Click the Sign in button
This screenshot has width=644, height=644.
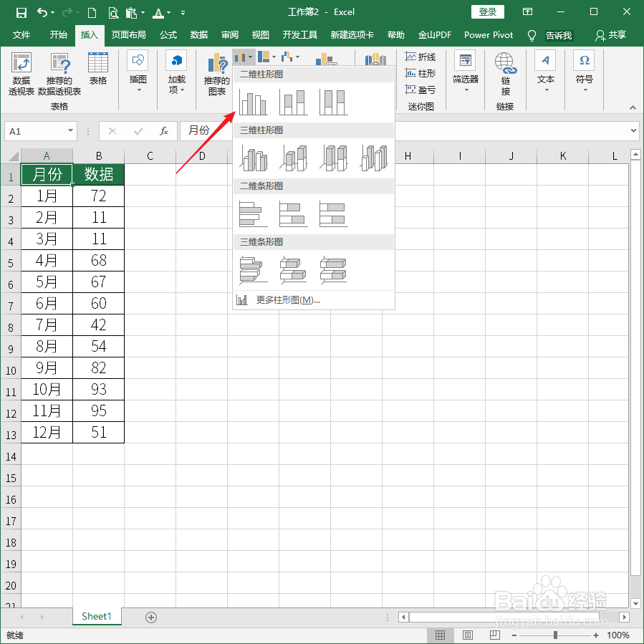click(488, 12)
